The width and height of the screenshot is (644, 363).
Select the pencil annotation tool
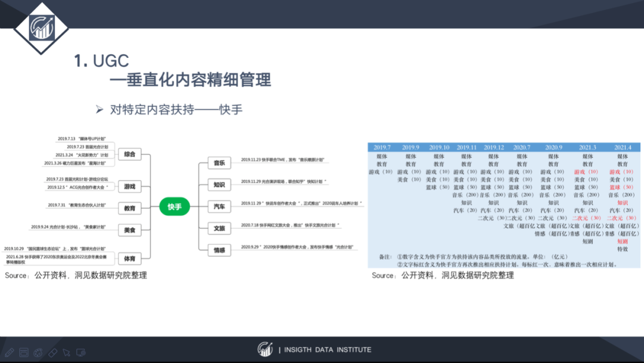point(10,352)
